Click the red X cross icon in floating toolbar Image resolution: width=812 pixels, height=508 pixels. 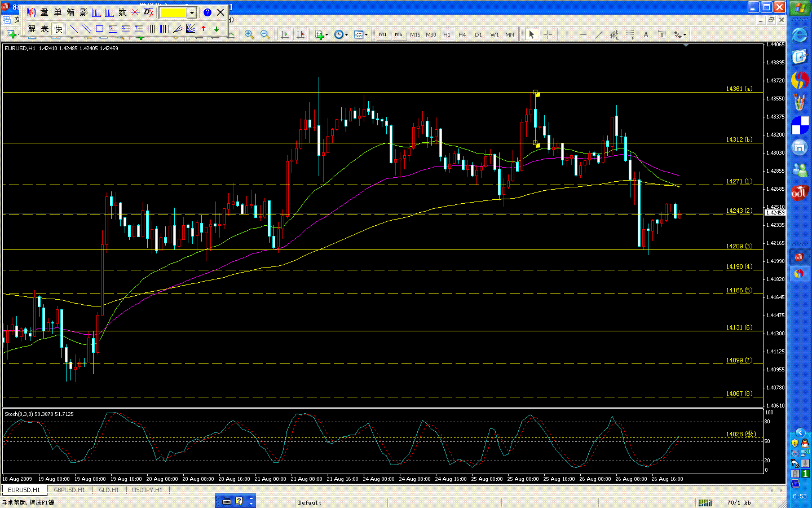click(x=135, y=12)
